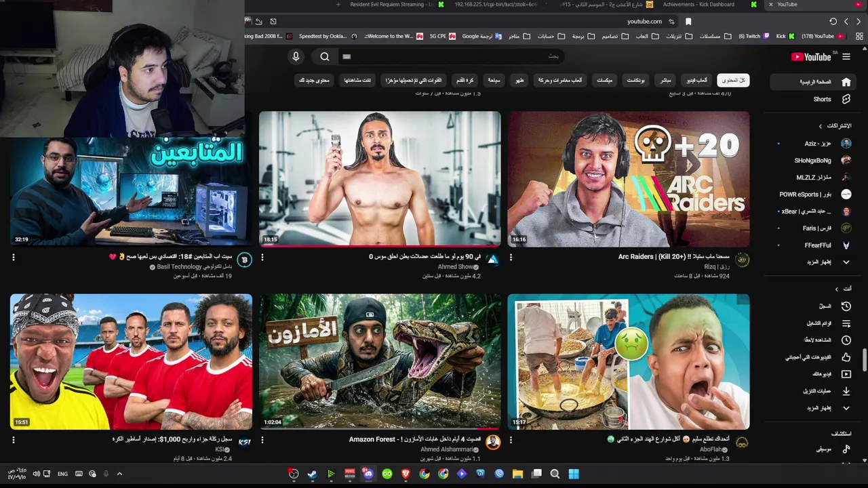Open three-dot menu for Arc Raiders video
Viewport: 868px width, 488px height.
(511, 258)
